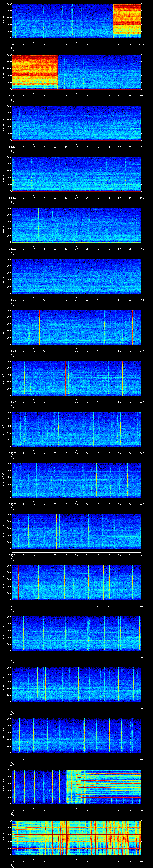This screenshot has width=153, height=868.
Task: Click the spectrogram panel starting at 15:22:00
Action: 77,736
